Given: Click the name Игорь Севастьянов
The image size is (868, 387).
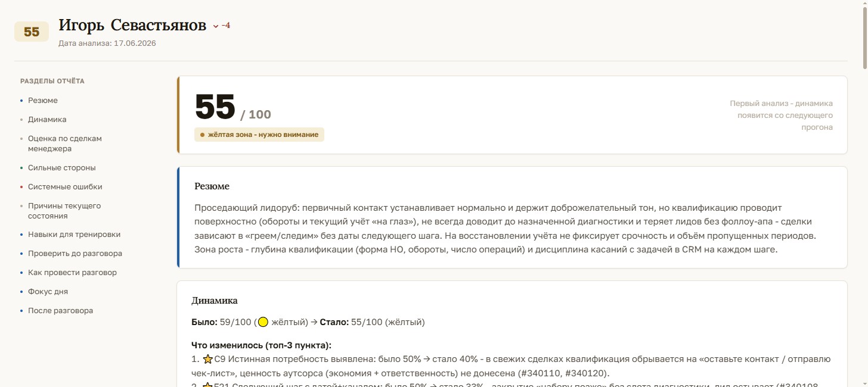Looking at the screenshot, I should (x=132, y=26).
